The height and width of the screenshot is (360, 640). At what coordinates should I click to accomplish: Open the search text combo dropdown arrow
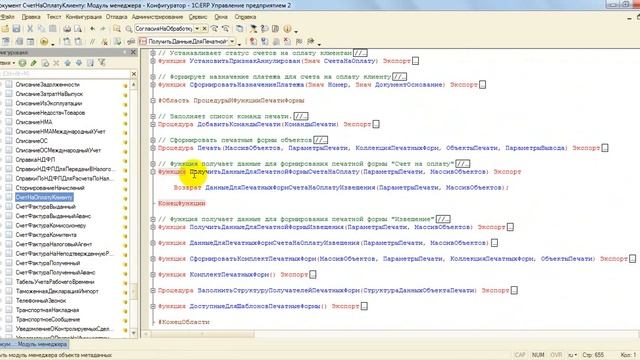click(x=197, y=29)
